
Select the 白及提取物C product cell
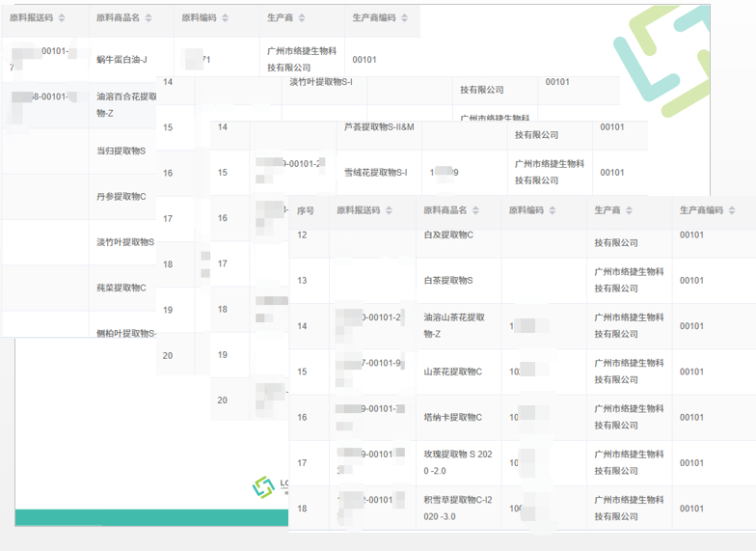448,235
